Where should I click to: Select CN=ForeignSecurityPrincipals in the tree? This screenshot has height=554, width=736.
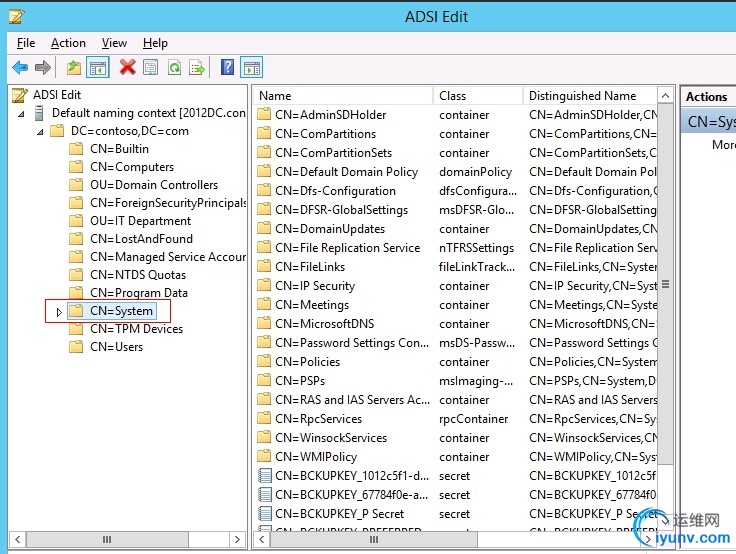pos(168,203)
